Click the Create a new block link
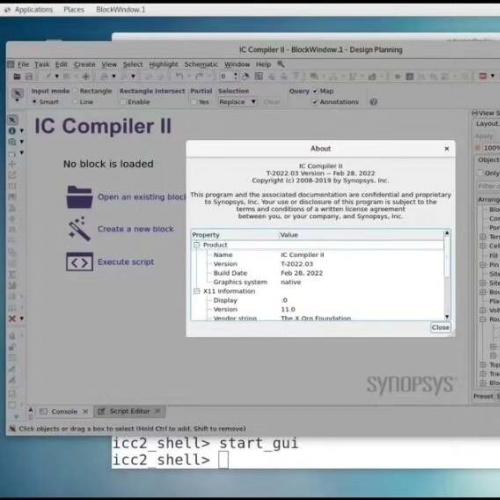 (136, 229)
